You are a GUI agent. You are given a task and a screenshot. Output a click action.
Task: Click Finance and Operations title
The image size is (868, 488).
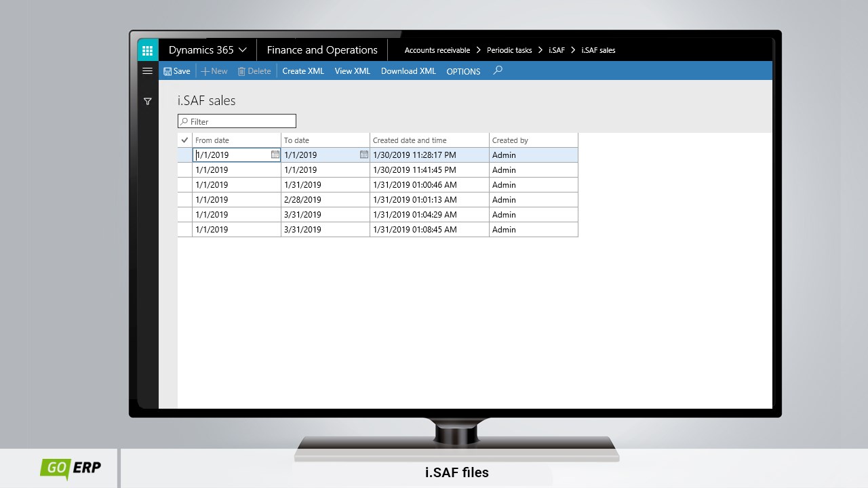click(x=322, y=50)
